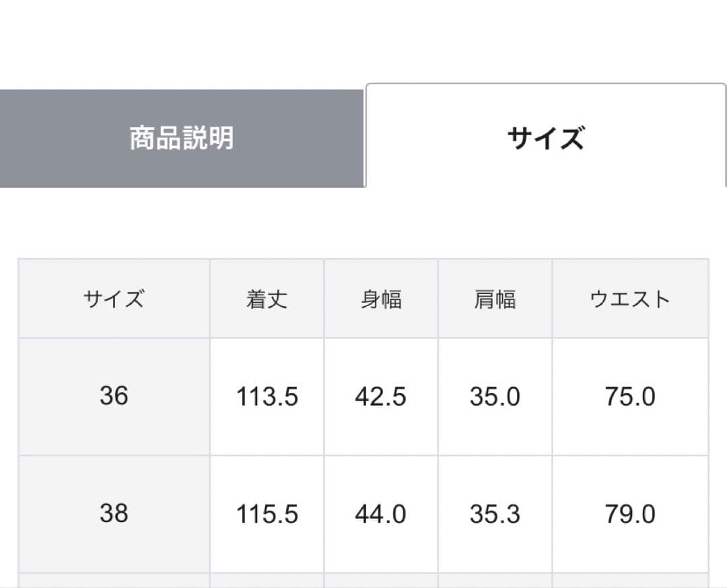Screen dimensions: 727x588
Task: Select the サイズ tab
Action: pyautogui.click(x=545, y=139)
